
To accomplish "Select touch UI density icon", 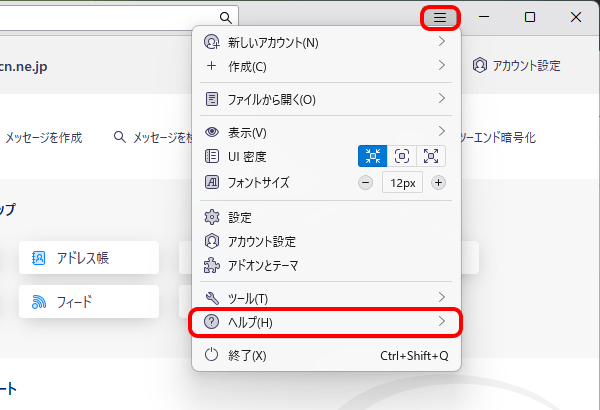I will [431, 156].
